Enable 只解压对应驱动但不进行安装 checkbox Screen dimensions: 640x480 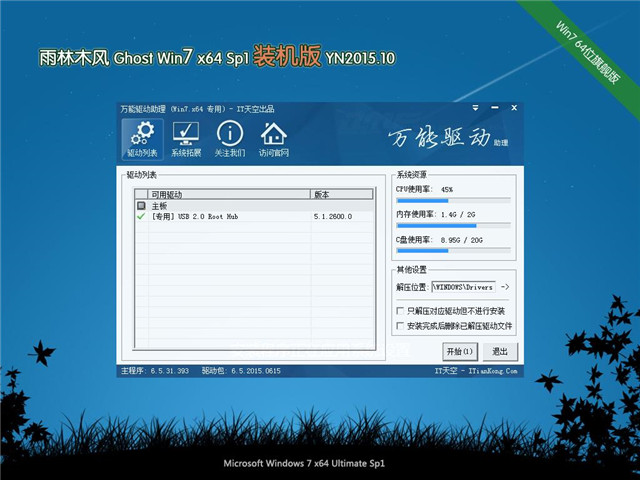400,311
